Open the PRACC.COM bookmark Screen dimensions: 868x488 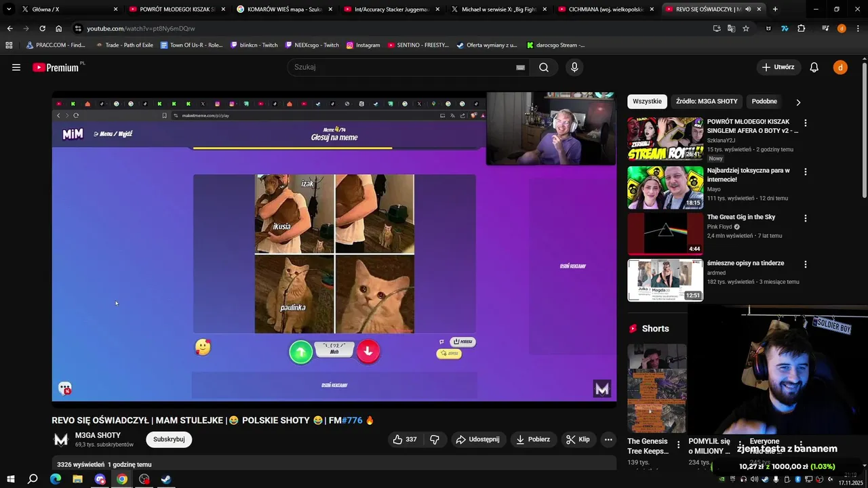coord(55,45)
